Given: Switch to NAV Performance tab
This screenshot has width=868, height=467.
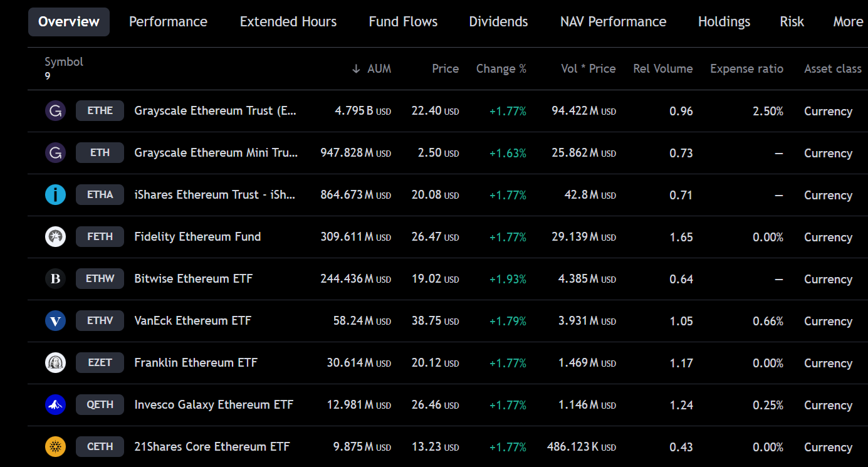Looking at the screenshot, I should pos(614,22).
